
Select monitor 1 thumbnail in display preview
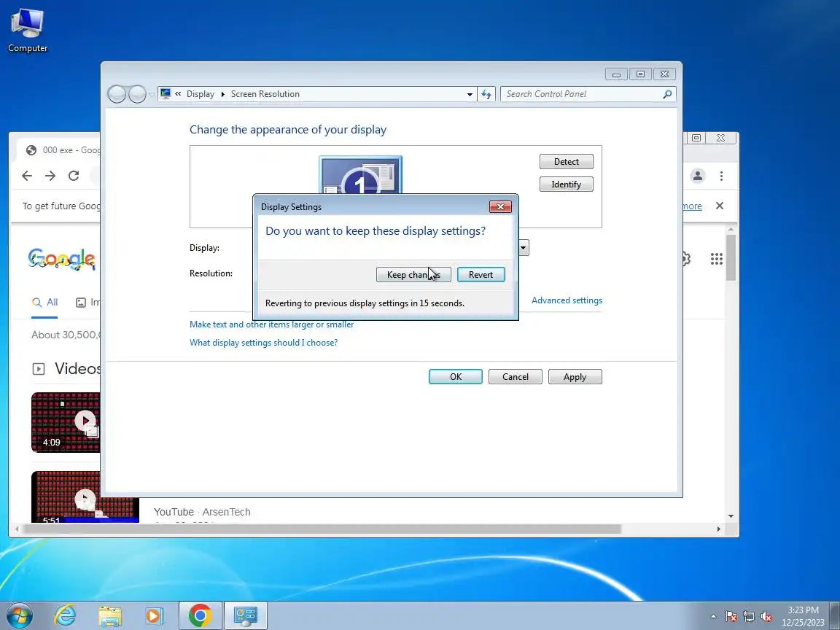pos(360,175)
